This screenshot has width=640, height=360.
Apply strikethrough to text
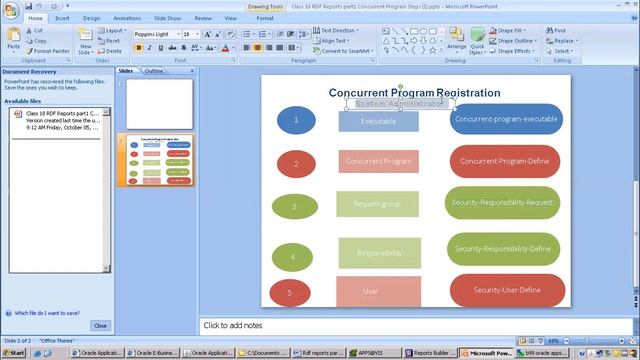pyautogui.click(x=172, y=48)
